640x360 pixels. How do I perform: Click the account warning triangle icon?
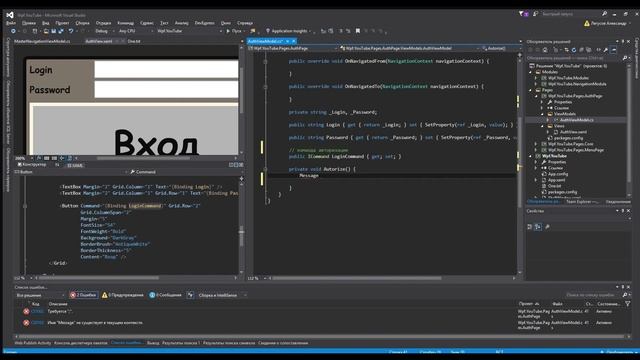point(587,23)
